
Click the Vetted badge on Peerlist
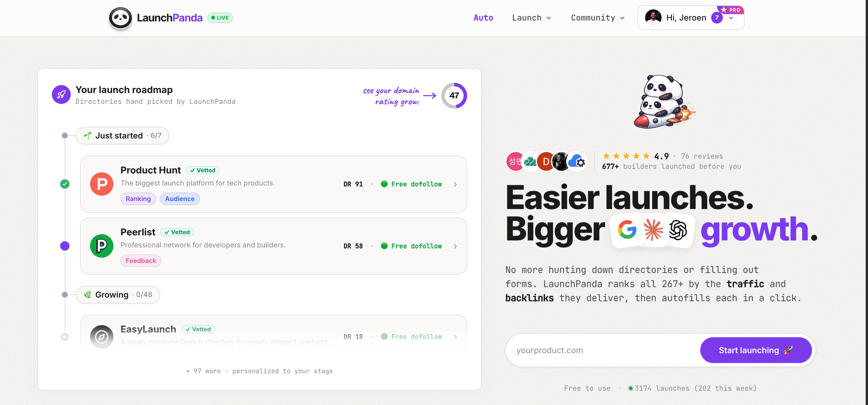[177, 232]
